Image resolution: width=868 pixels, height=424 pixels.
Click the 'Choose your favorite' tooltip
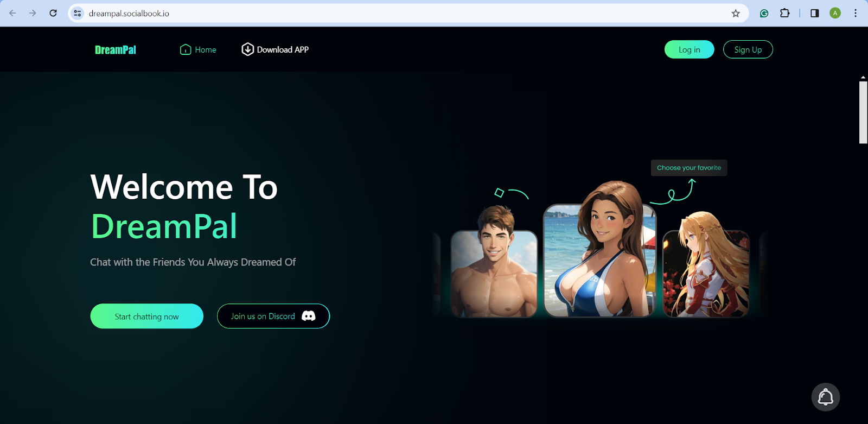tap(689, 168)
